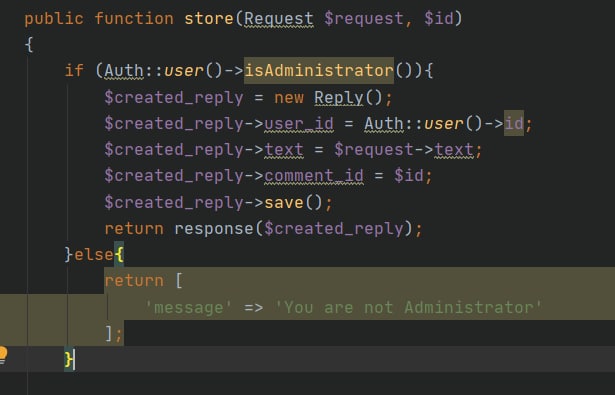Click the $id parameter in function signature
This screenshot has width=615, height=395.
pyautogui.click(x=439, y=18)
